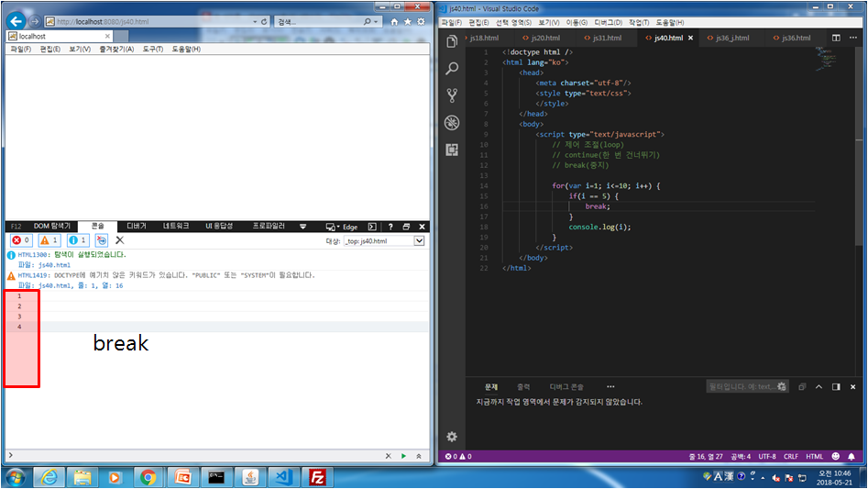Open VS Code Source Control icon
This screenshot has height=489, width=868.
tap(452, 95)
